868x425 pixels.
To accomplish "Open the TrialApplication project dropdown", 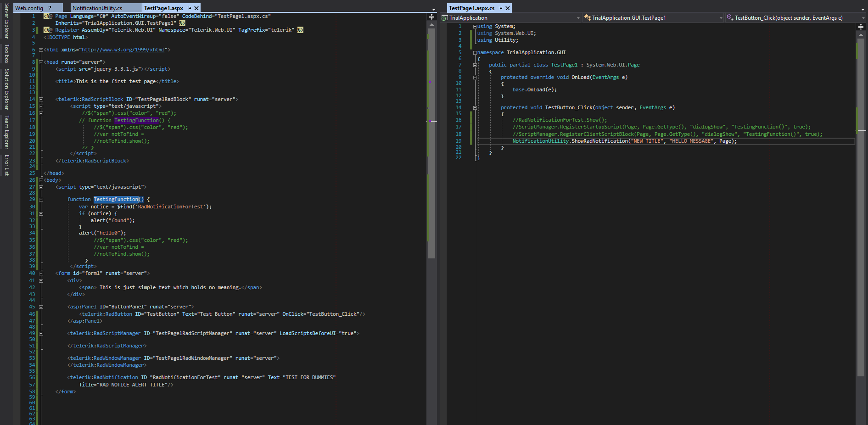I will pos(578,18).
